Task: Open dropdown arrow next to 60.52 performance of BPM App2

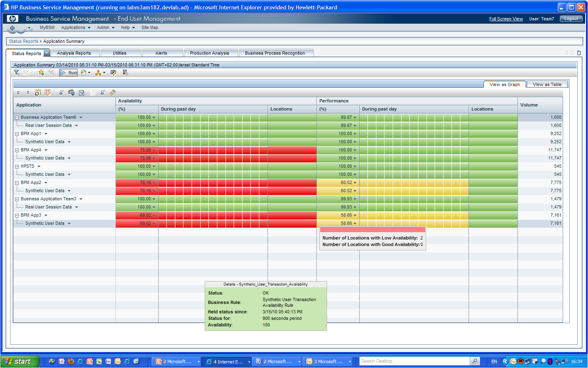Action: pos(355,183)
